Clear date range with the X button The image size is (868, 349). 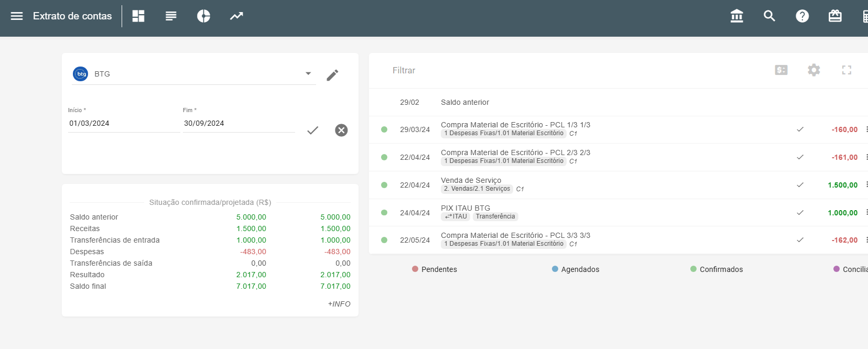pyautogui.click(x=341, y=130)
